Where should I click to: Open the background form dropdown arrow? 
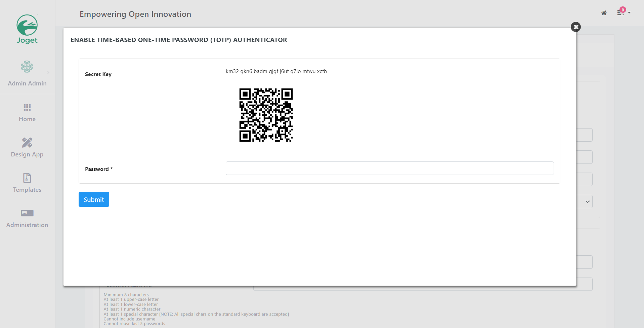pos(588,202)
